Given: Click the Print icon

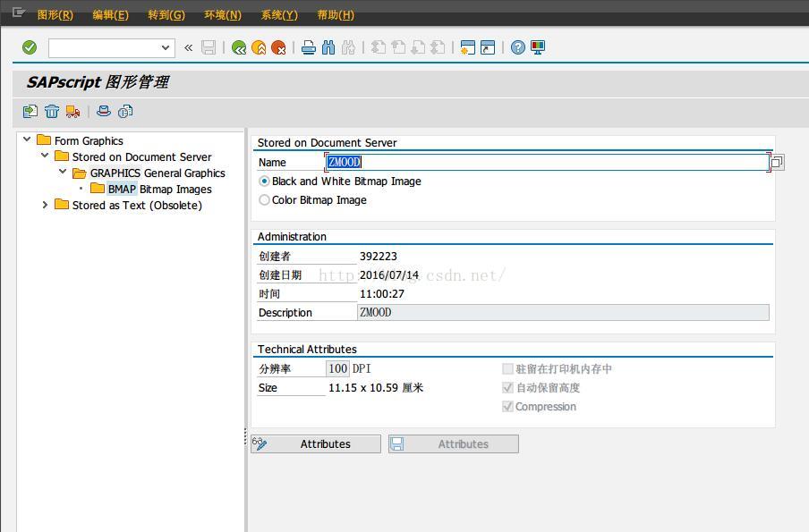Looking at the screenshot, I should [x=309, y=47].
